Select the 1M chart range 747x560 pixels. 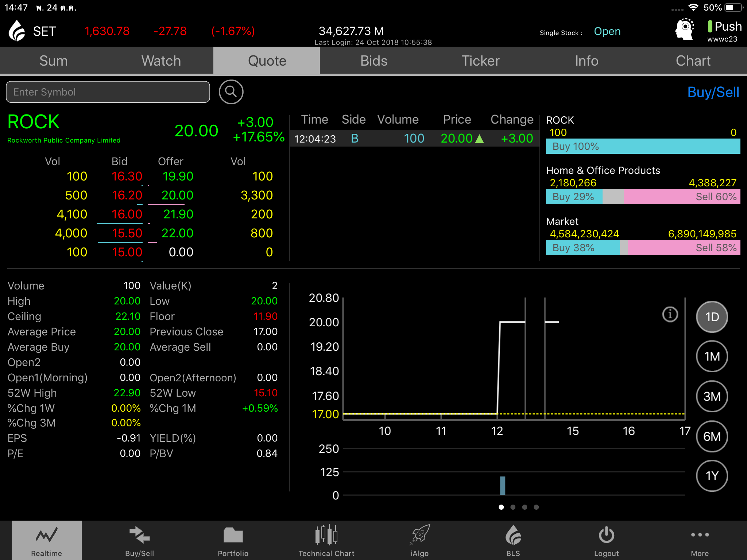coord(712,356)
